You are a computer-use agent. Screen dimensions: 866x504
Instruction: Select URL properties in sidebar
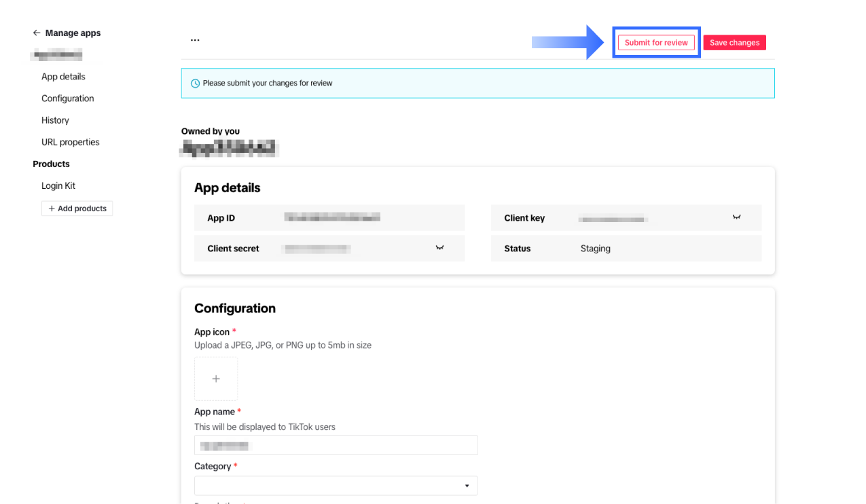pyautogui.click(x=71, y=142)
